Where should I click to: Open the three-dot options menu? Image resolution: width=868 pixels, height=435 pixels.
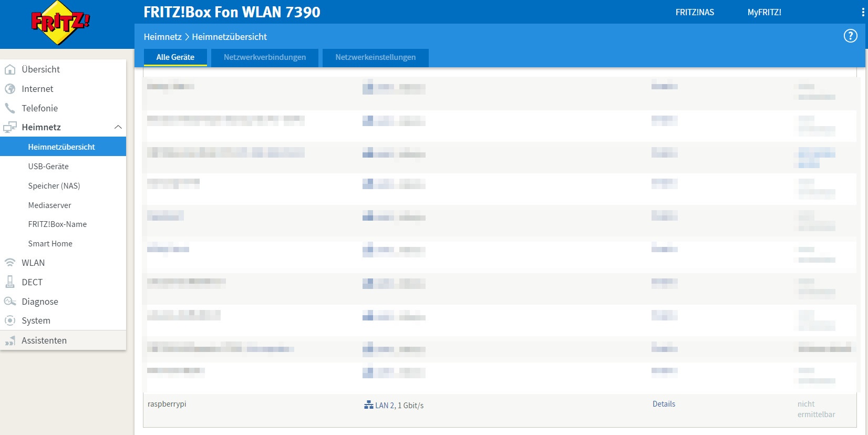(863, 12)
